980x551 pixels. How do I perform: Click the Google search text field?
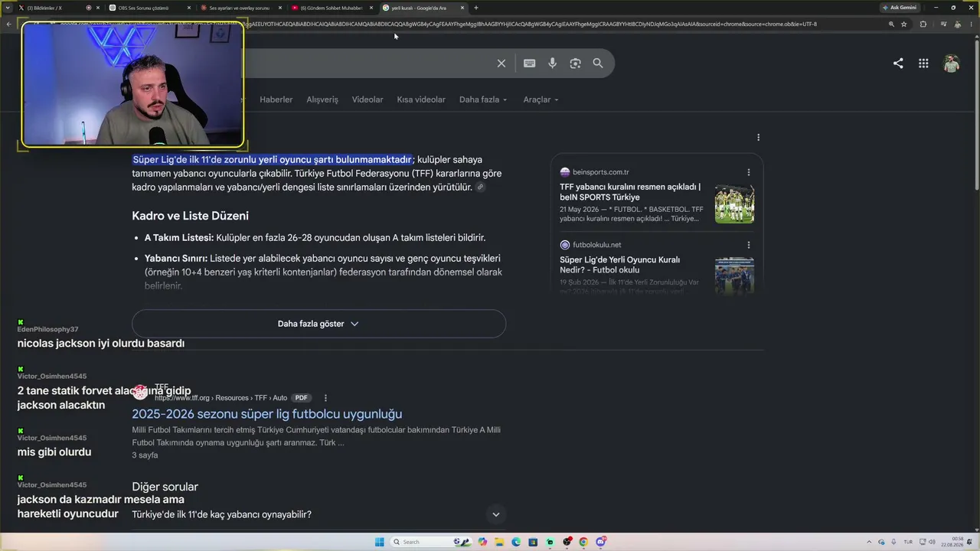[367, 64]
